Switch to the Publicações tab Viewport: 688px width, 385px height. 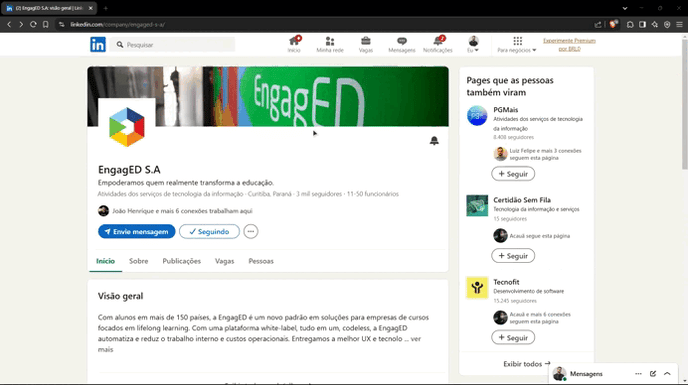tap(182, 261)
